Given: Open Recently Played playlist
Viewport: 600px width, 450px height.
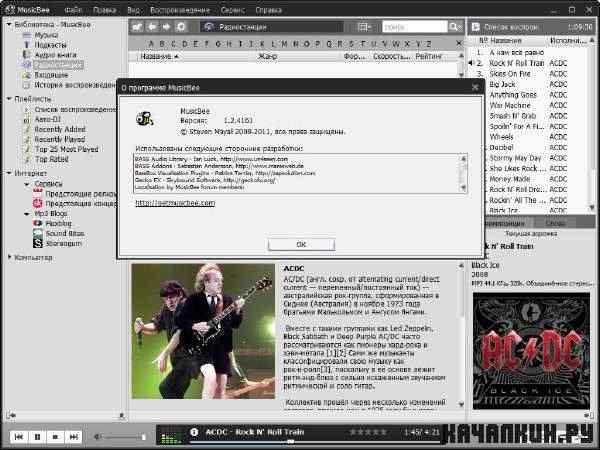Looking at the screenshot, I should coord(60,139).
